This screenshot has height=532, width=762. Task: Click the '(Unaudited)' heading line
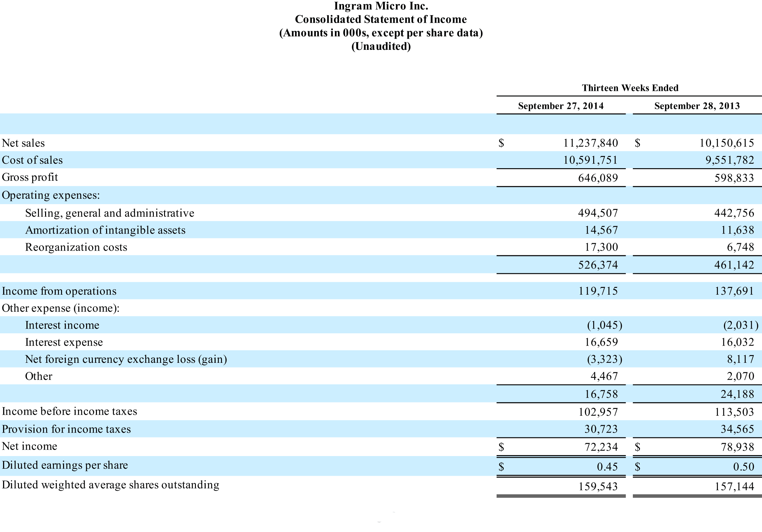tap(381, 46)
